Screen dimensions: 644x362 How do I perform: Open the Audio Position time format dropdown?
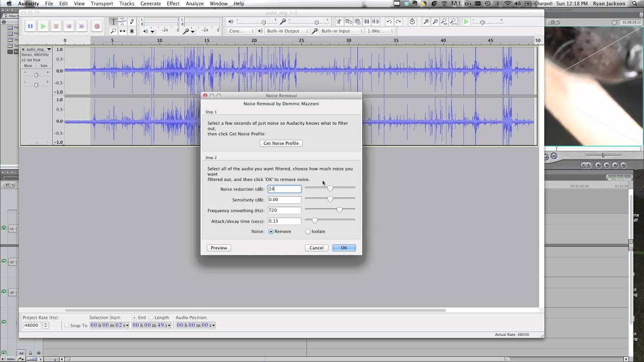(213, 325)
